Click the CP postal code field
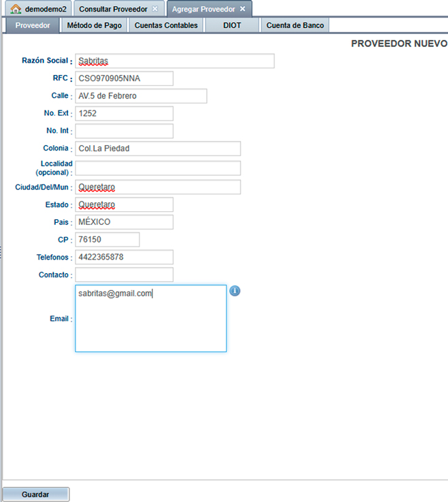The width and height of the screenshot is (448, 502). 107,240
